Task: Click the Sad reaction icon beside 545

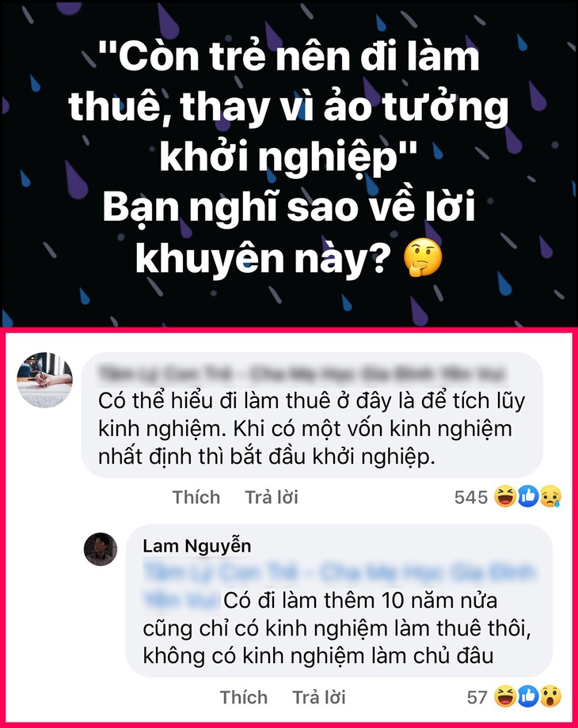Action: coord(550,497)
